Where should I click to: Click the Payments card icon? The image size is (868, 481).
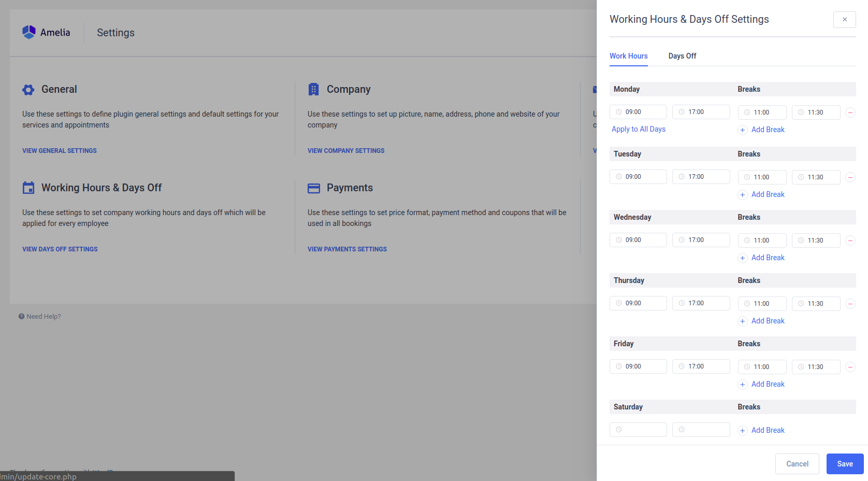tap(314, 188)
